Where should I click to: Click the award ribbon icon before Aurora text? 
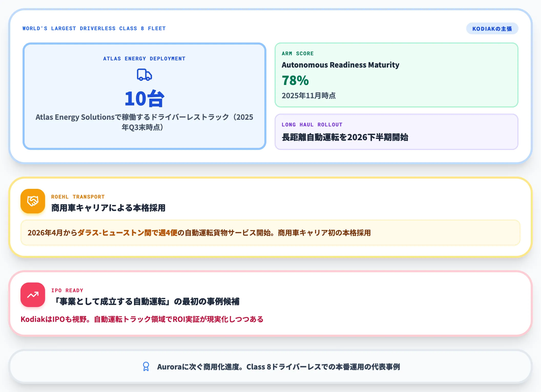coord(146,367)
